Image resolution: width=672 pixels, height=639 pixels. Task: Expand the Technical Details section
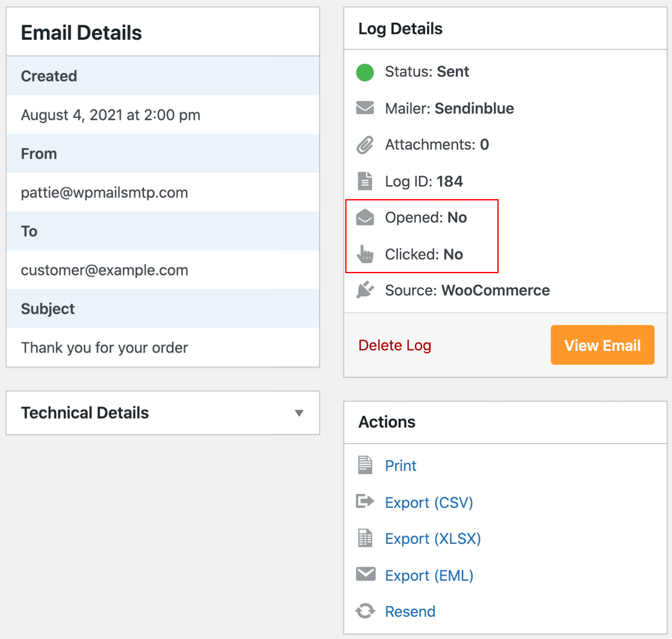(x=298, y=413)
